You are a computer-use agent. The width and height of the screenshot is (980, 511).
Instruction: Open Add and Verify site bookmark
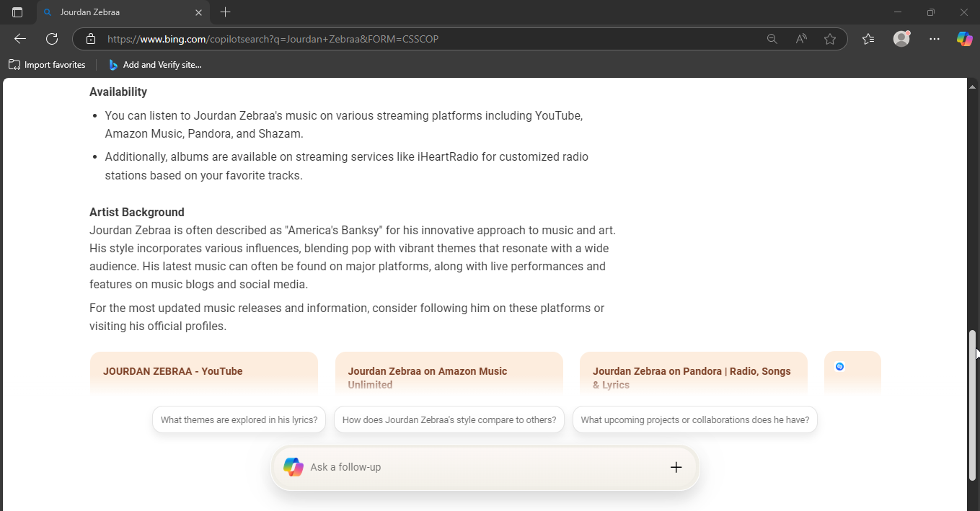point(154,65)
